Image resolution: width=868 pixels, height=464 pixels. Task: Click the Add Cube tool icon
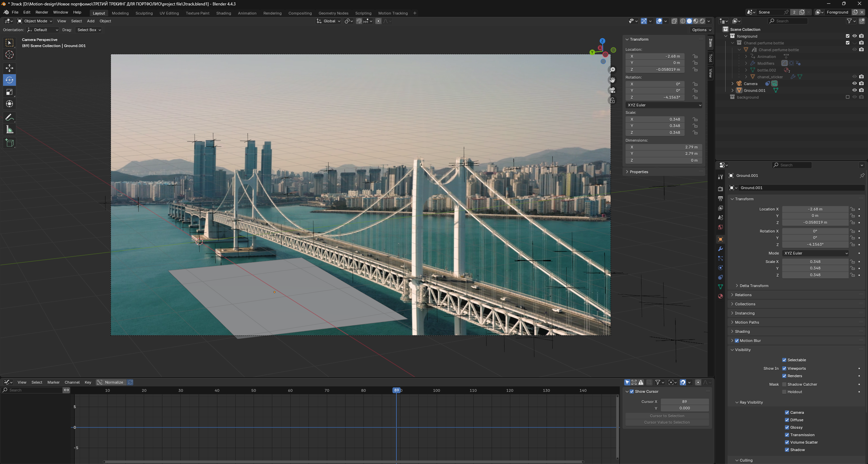point(9,143)
